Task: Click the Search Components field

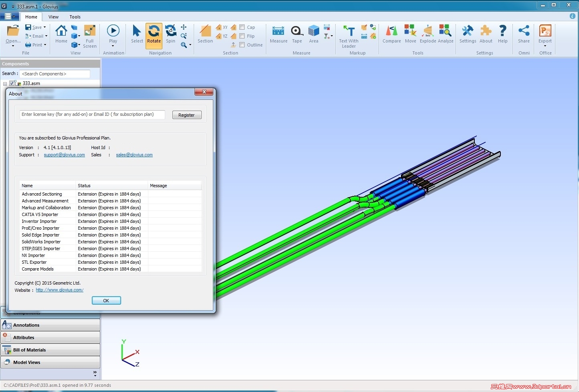Action: pyautogui.click(x=55, y=74)
